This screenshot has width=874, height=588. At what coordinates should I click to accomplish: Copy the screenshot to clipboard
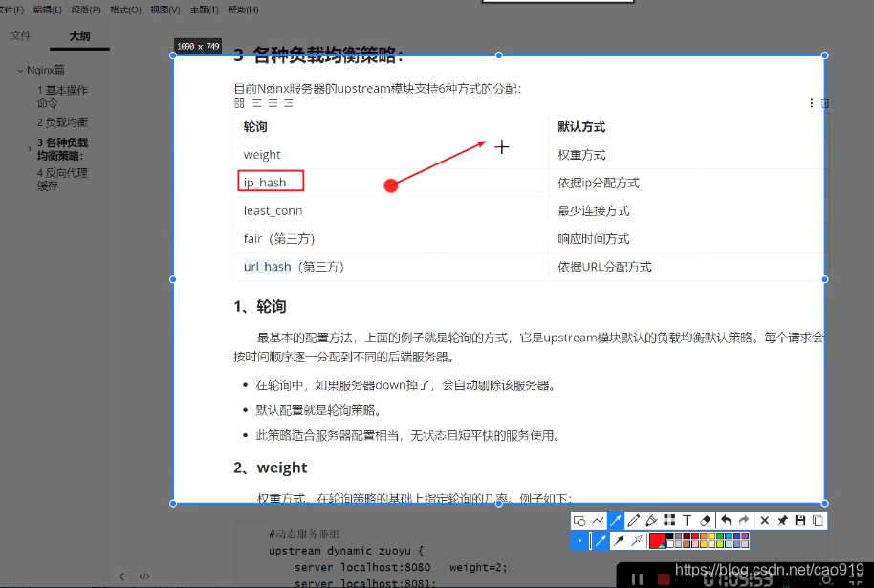(x=819, y=520)
